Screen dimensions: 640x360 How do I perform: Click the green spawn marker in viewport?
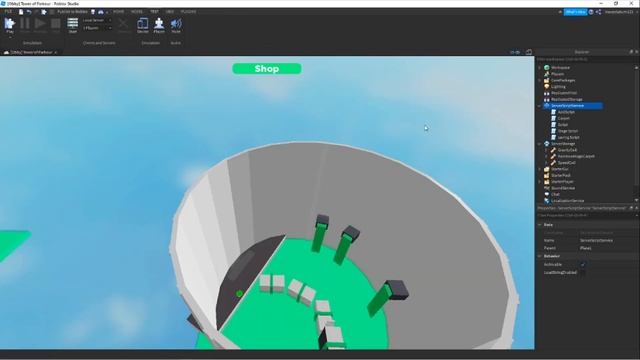pos(240,293)
